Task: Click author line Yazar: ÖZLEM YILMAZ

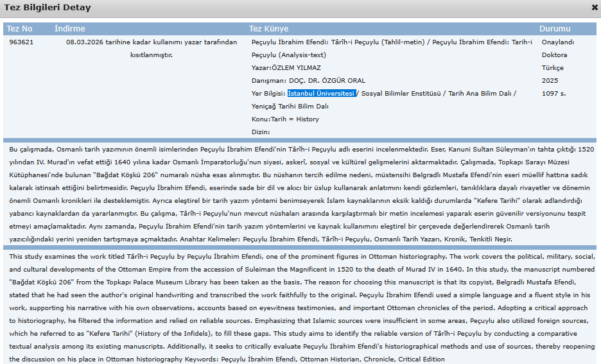Action: click(286, 68)
